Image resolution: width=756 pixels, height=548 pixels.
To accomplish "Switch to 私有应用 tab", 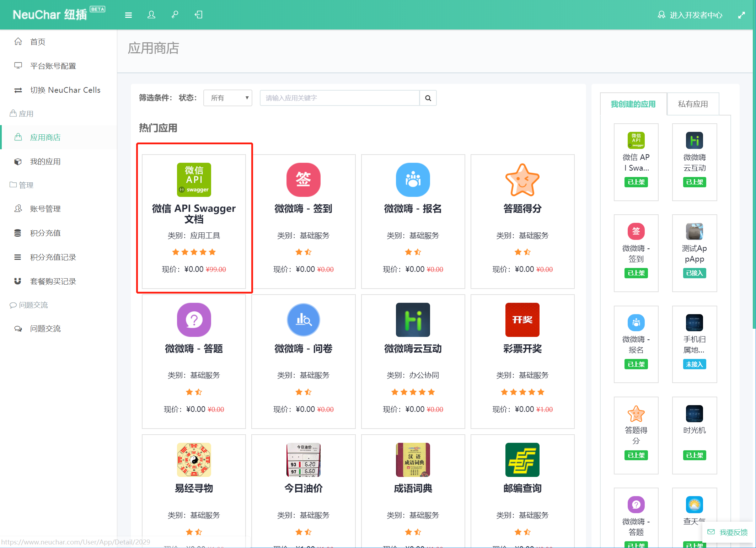I will tap(693, 104).
